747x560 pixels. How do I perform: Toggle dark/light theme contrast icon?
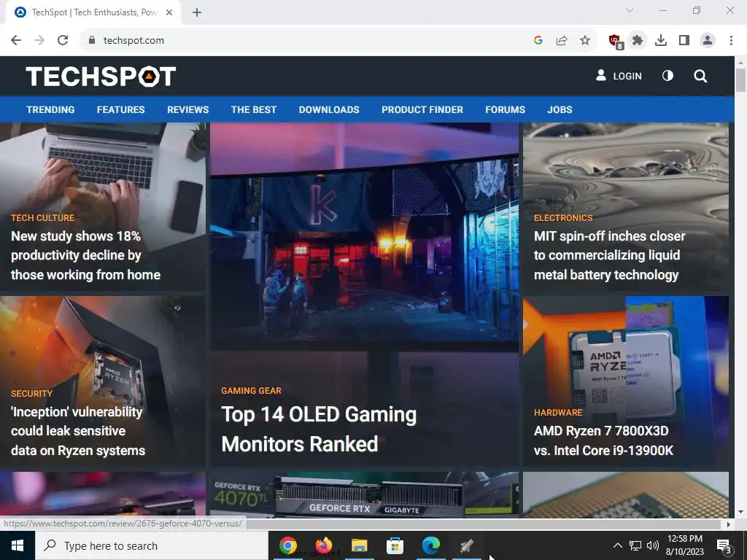(x=668, y=76)
